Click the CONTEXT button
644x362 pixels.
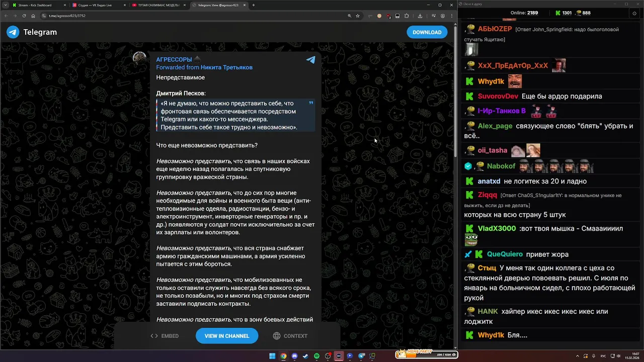(290, 336)
